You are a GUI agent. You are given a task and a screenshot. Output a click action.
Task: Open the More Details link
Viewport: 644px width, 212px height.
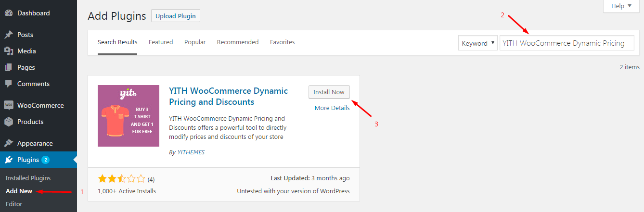pyautogui.click(x=332, y=108)
